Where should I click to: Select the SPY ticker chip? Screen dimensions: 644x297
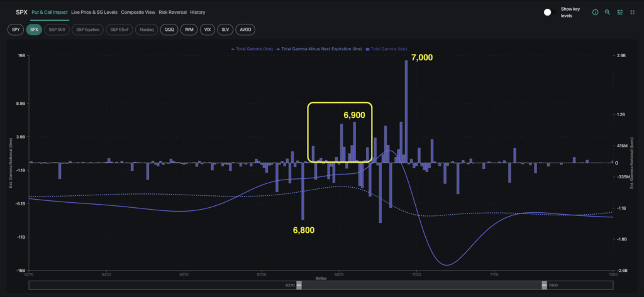(16, 30)
